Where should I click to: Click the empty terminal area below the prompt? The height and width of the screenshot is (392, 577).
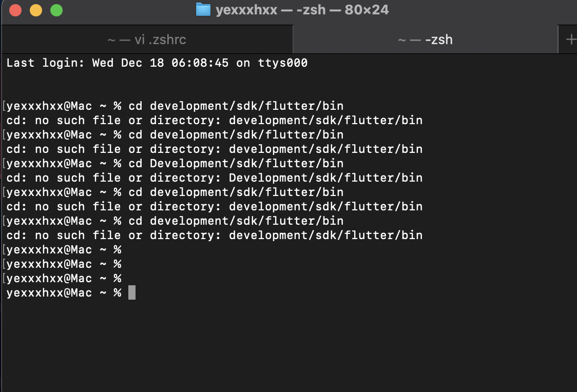click(288, 346)
